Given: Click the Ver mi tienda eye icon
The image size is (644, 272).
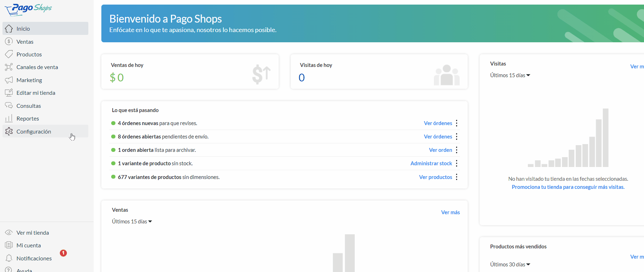Looking at the screenshot, I should tap(9, 233).
